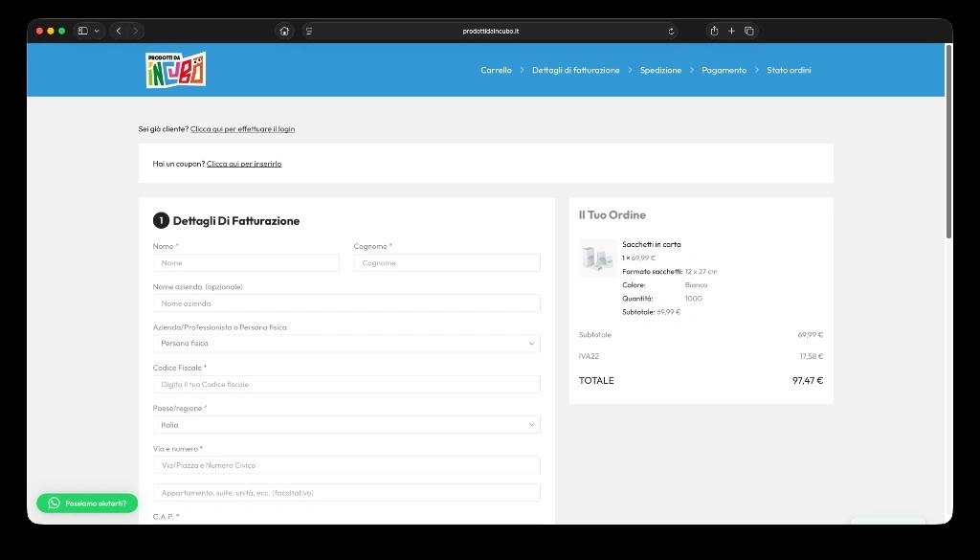
Task: Open the Safari sidebar toggle icon
Action: point(82,31)
